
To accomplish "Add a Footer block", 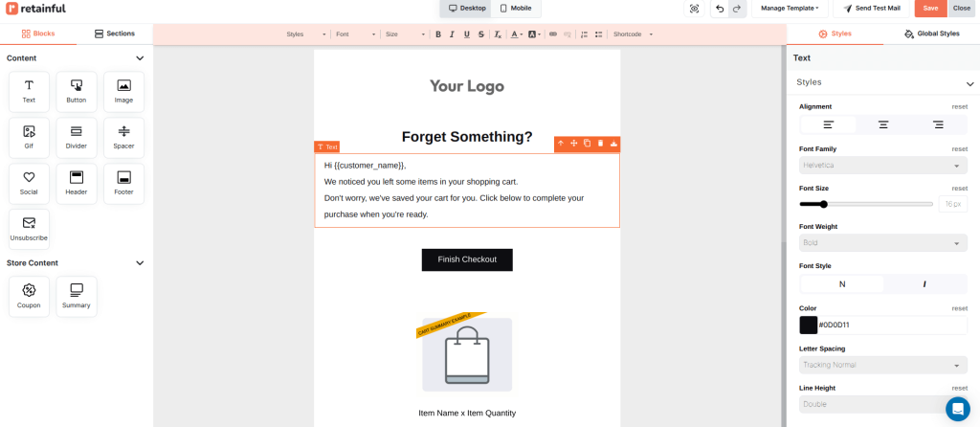I will pos(123,184).
